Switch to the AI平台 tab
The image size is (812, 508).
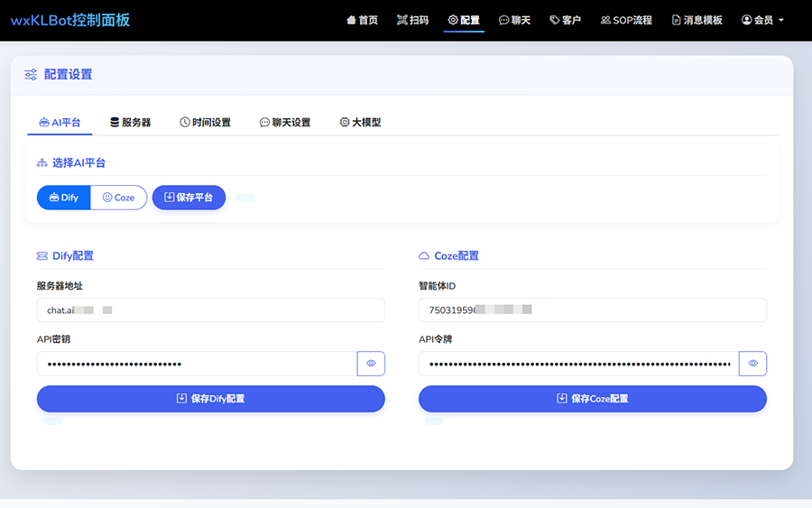click(x=60, y=122)
